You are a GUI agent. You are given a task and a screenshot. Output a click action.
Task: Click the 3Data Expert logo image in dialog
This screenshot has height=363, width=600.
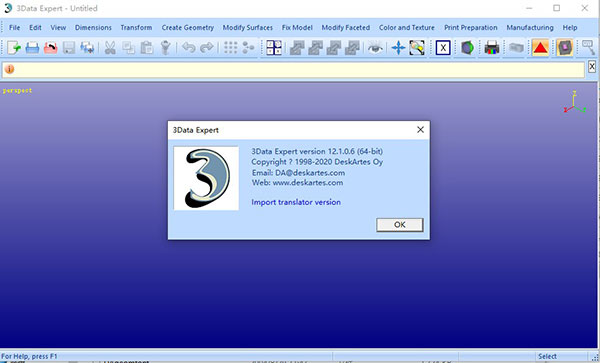click(206, 178)
